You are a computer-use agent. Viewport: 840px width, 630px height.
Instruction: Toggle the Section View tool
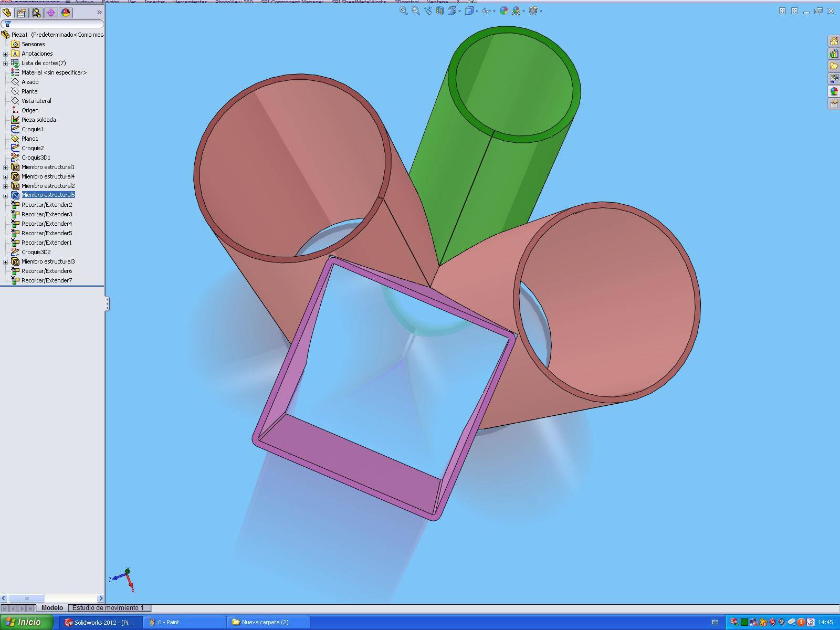pyautogui.click(x=440, y=10)
